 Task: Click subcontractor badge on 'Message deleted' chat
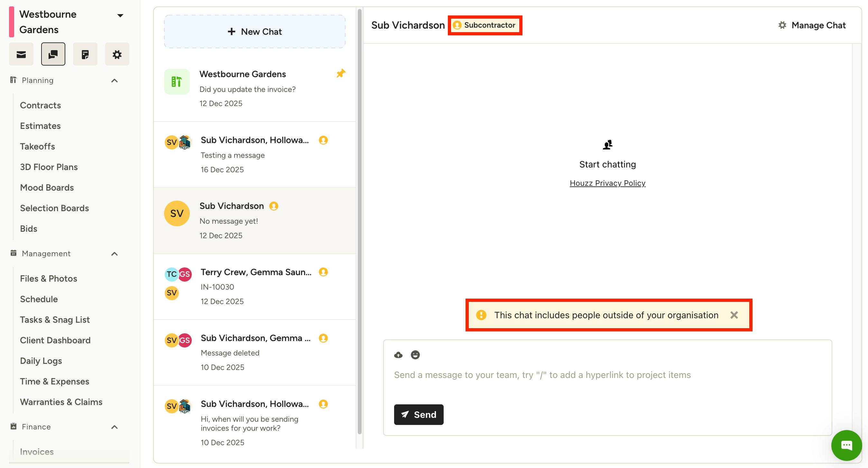(323, 338)
